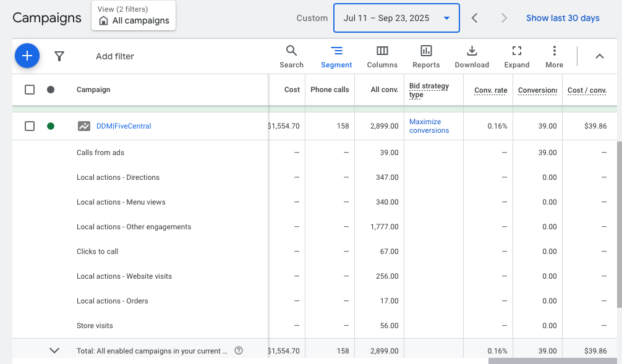Image resolution: width=622 pixels, height=364 pixels.
Task: Click the green status dot for DDM|FiveCentral
Action: click(x=51, y=126)
